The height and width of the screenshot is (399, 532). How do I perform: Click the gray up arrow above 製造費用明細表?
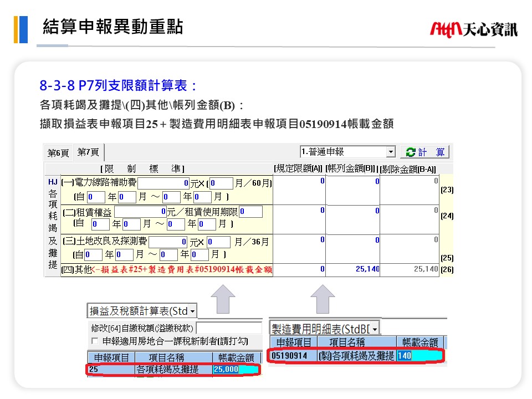tap(323, 299)
